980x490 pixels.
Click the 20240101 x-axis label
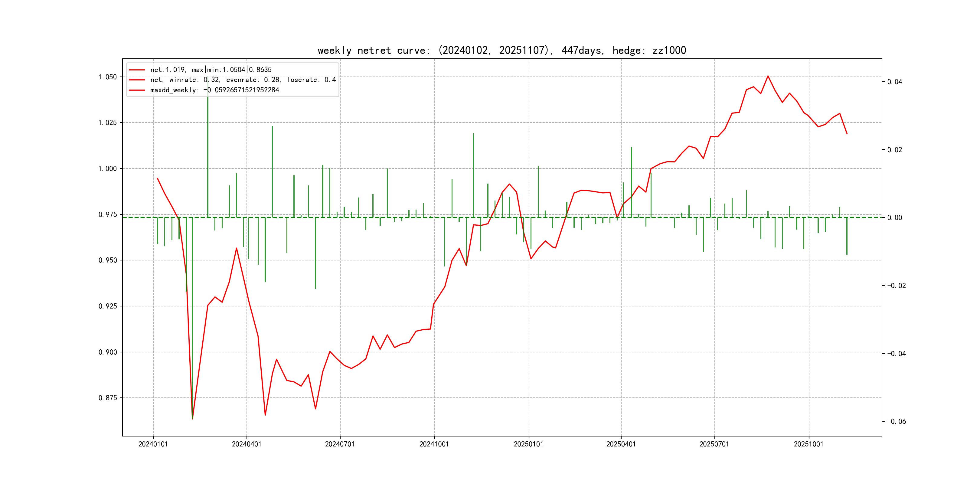click(x=153, y=444)
